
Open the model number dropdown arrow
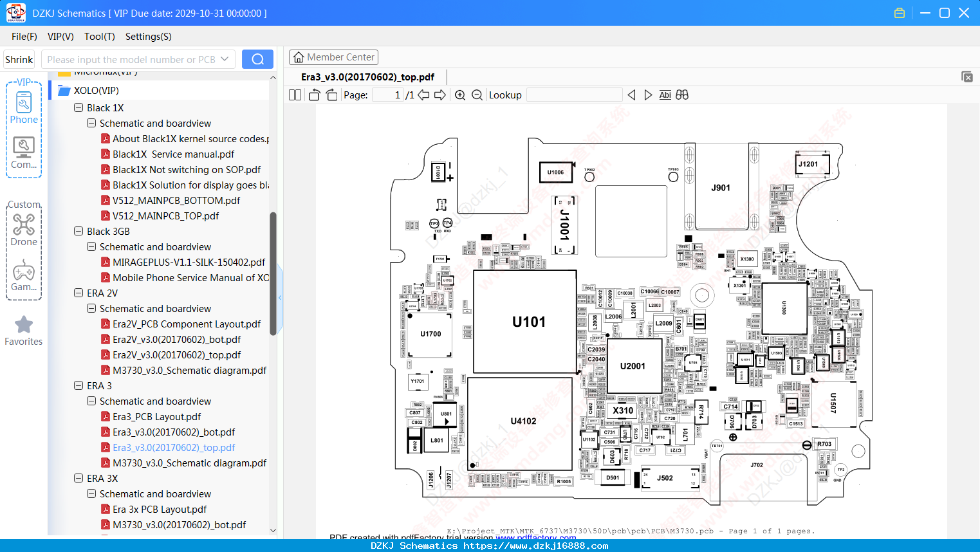(x=225, y=59)
